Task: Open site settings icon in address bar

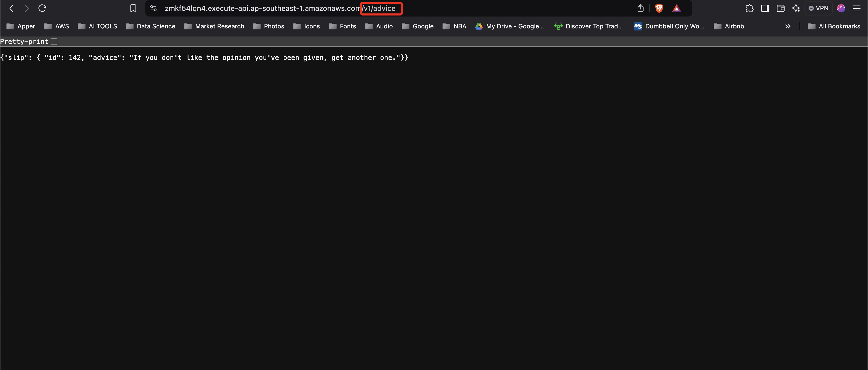Action: [153, 9]
